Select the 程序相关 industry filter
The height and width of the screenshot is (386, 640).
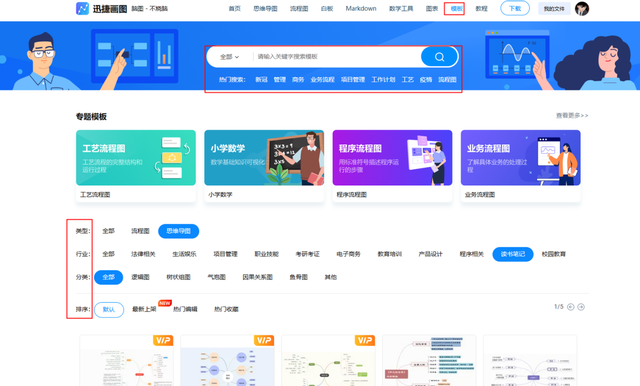click(472, 254)
